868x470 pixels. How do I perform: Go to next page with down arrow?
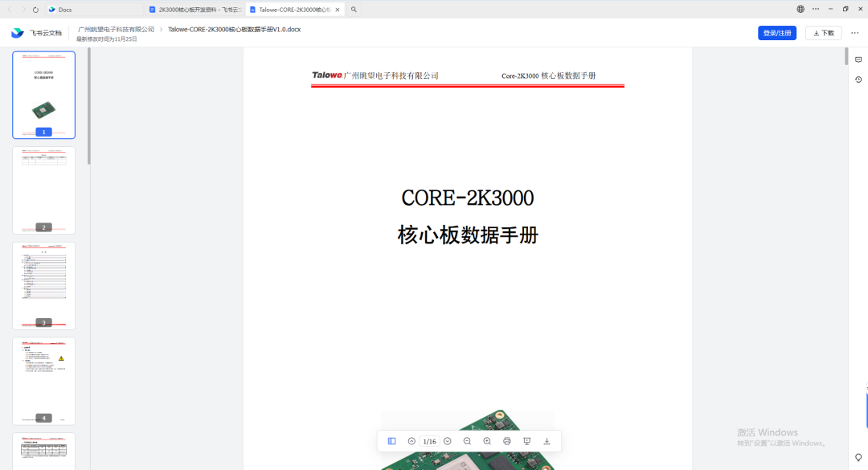pos(448,441)
